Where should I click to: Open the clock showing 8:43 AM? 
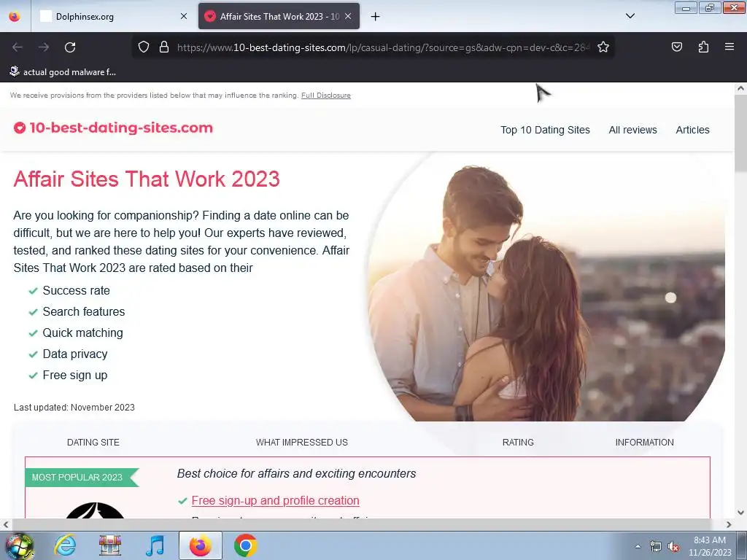tap(710, 546)
